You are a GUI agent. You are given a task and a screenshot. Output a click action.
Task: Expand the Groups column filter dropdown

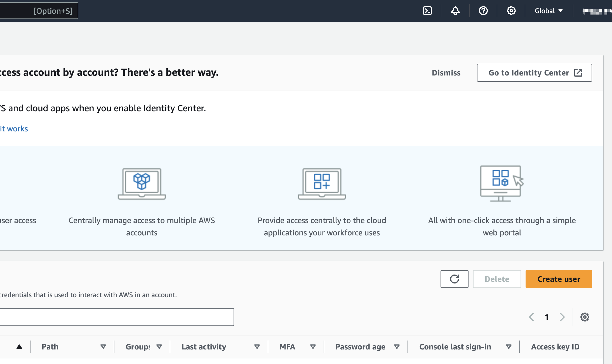click(160, 347)
